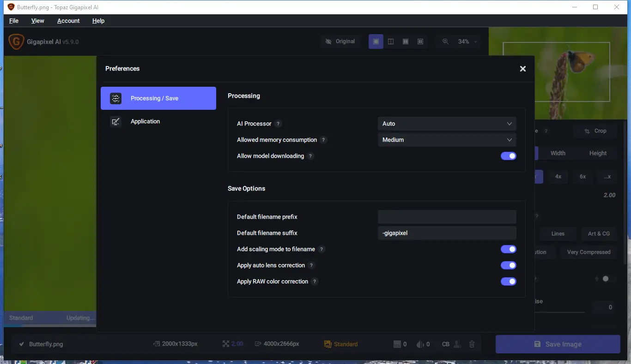Toggle the Original preview button
631x364 pixels.
[x=340, y=42]
